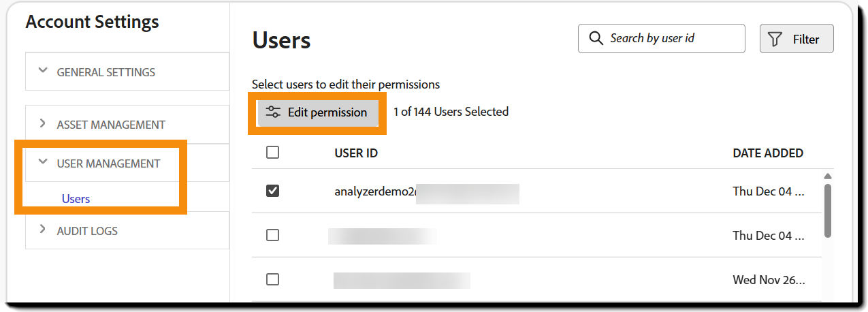The image size is (868, 312).
Task: Click the Edit permission button
Action: pyautogui.click(x=317, y=112)
